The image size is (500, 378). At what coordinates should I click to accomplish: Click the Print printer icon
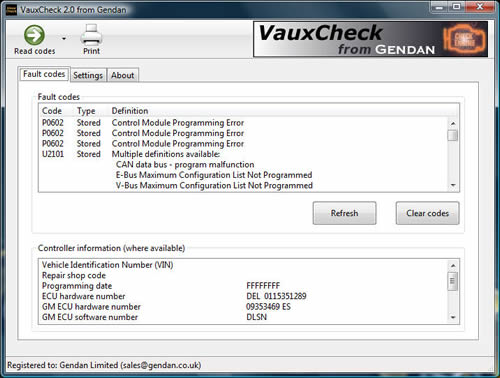point(91,35)
